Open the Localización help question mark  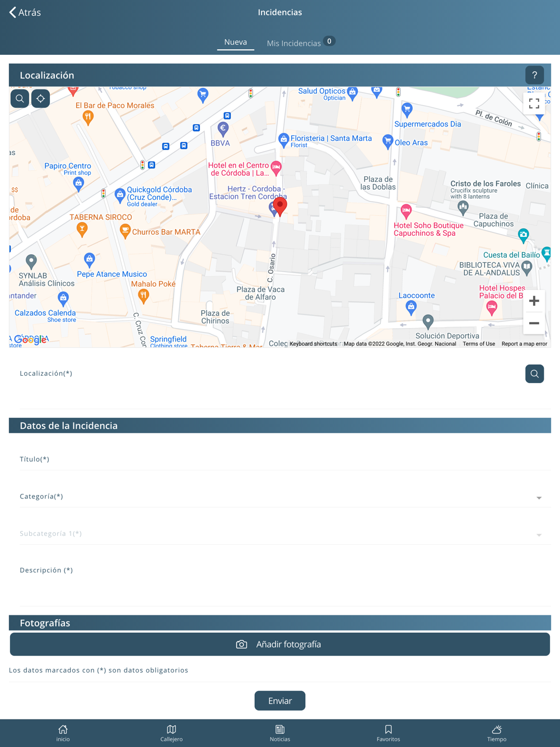pyautogui.click(x=534, y=75)
